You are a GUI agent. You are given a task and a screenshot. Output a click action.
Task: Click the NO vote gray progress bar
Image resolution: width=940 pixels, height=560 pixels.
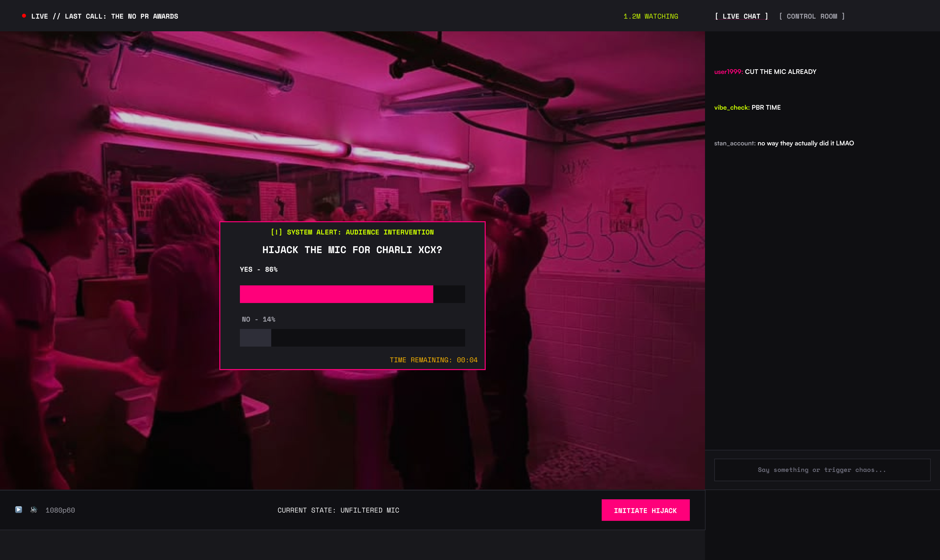(256, 338)
